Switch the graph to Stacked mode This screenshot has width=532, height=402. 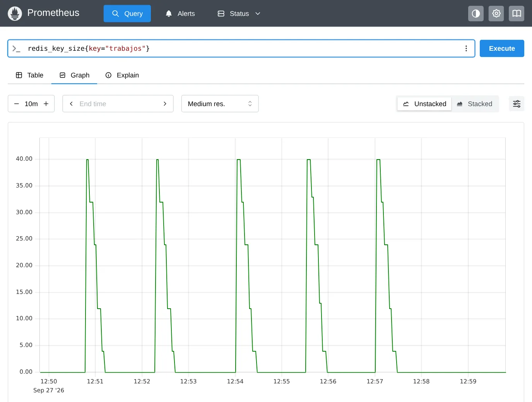pyautogui.click(x=474, y=104)
